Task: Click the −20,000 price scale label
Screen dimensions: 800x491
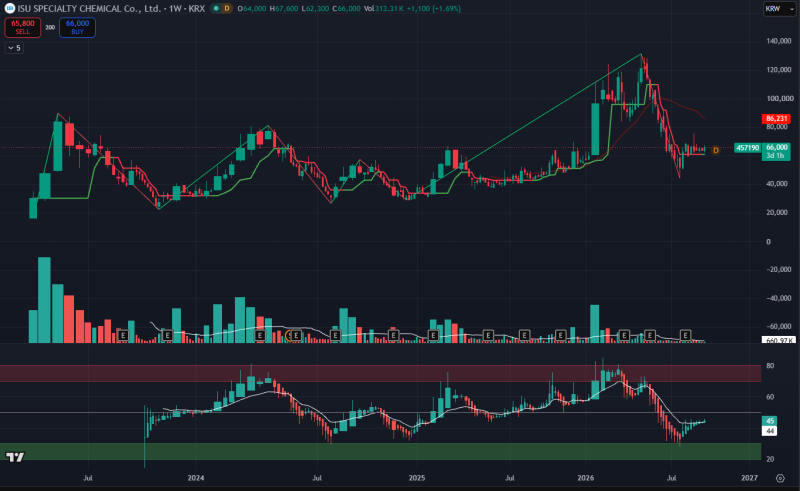Action: [x=779, y=269]
